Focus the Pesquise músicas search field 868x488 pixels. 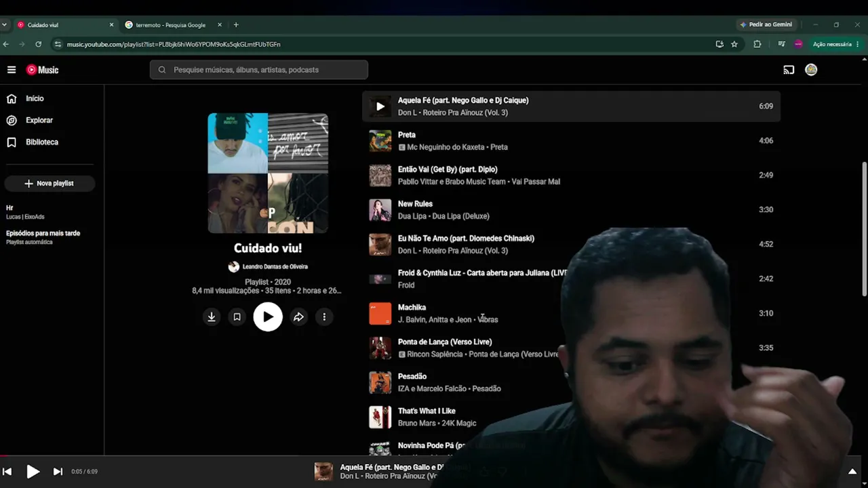(259, 70)
